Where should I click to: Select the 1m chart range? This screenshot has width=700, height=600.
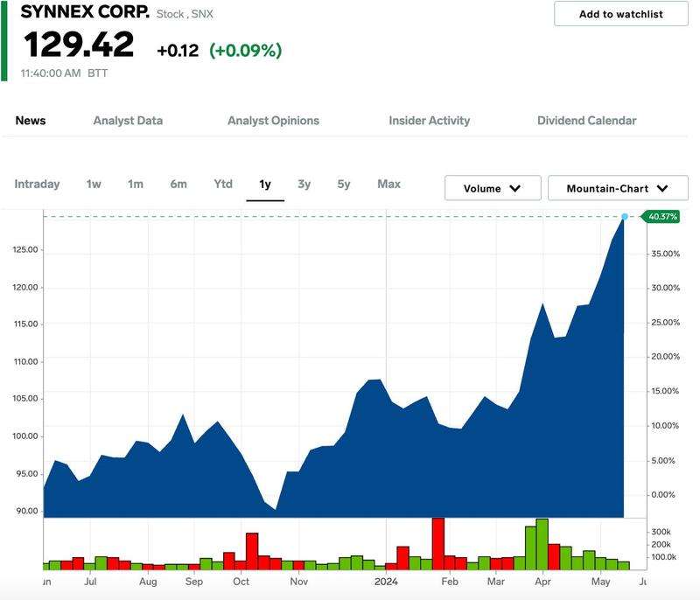click(x=136, y=184)
